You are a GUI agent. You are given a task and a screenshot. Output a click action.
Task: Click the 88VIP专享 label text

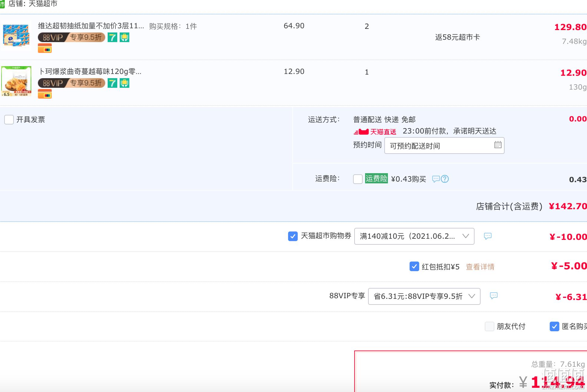click(347, 296)
